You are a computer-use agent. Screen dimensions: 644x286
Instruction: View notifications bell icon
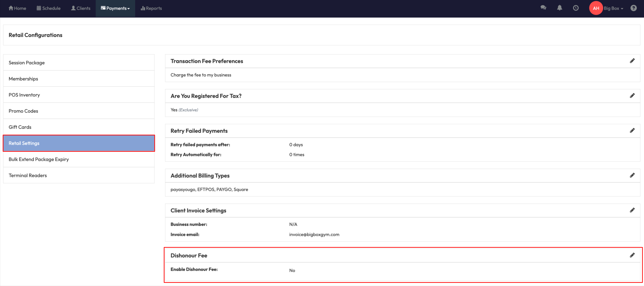click(x=559, y=8)
